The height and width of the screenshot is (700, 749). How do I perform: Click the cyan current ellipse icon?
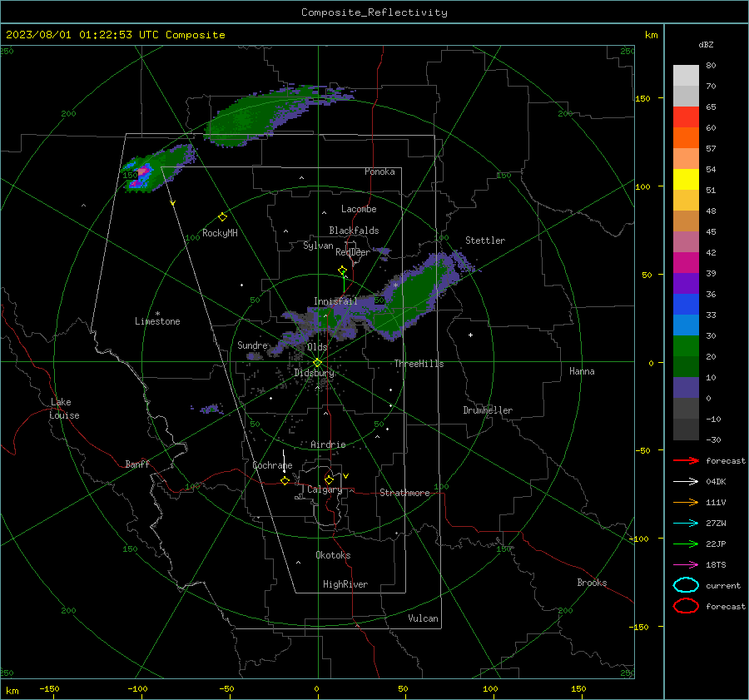(686, 585)
